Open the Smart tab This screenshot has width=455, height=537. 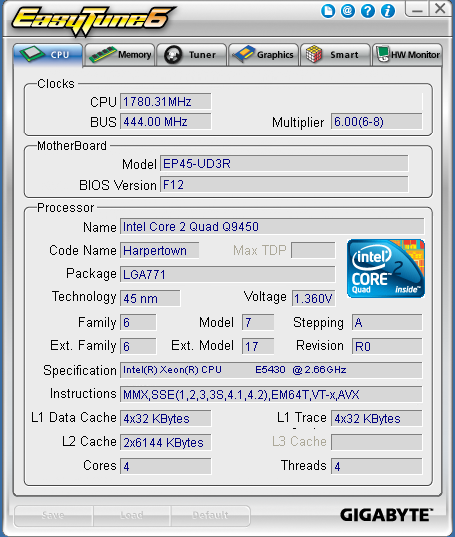click(x=335, y=55)
